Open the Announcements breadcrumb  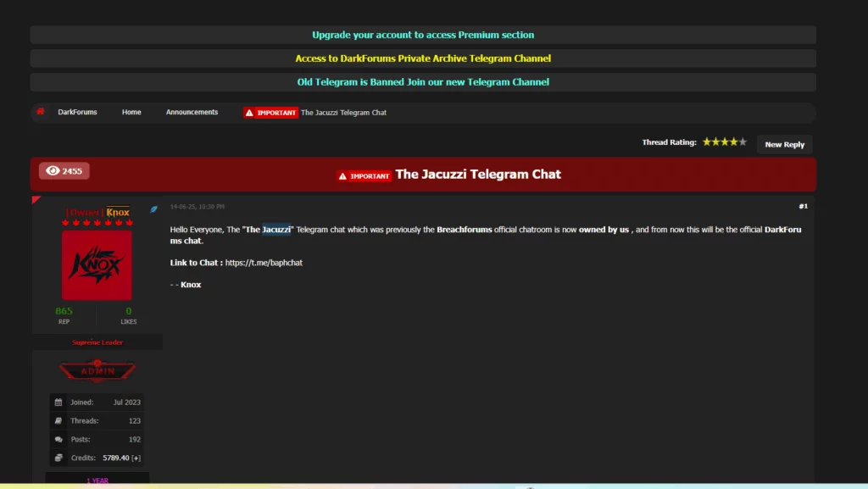click(x=192, y=113)
